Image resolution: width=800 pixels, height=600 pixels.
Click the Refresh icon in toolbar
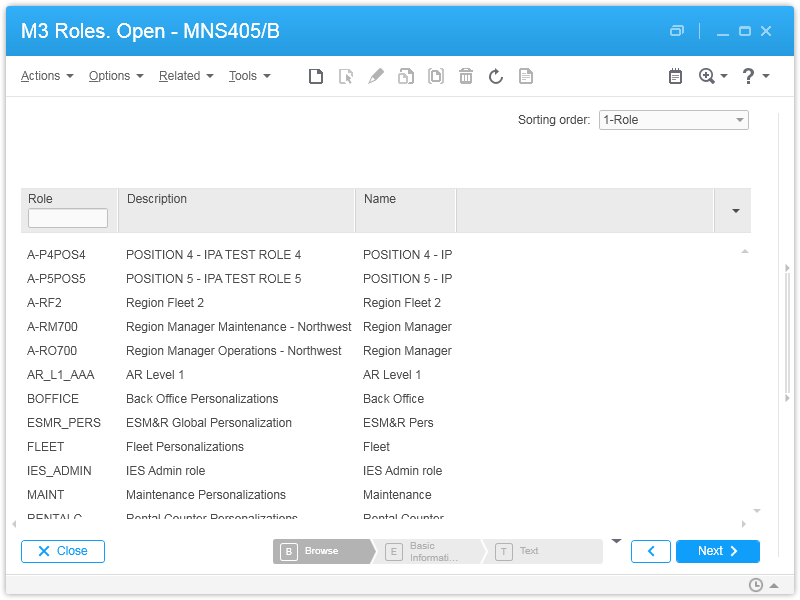[496, 76]
